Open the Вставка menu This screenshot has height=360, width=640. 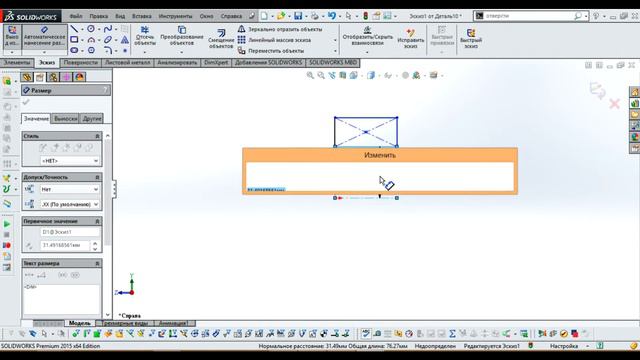tap(142, 16)
